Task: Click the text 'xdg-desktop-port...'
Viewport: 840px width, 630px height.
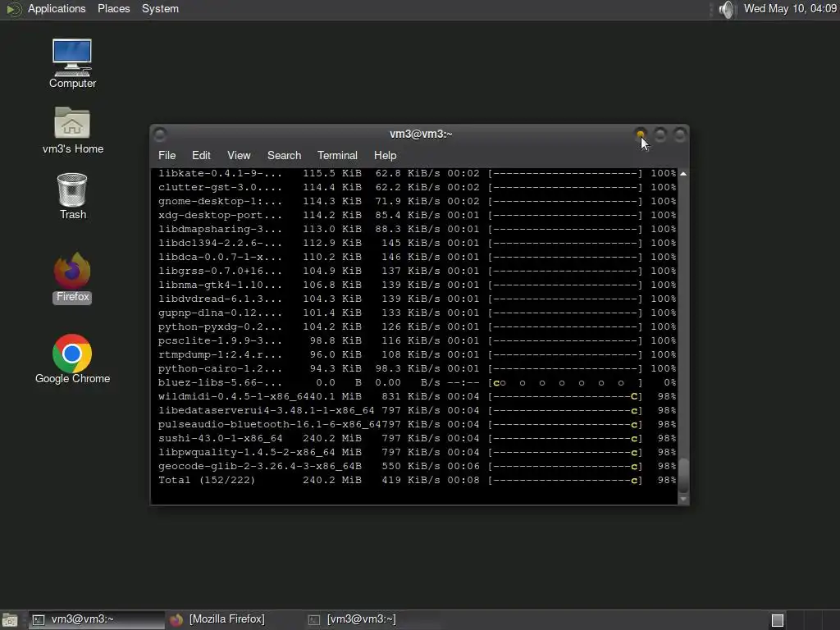Action: point(220,215)
